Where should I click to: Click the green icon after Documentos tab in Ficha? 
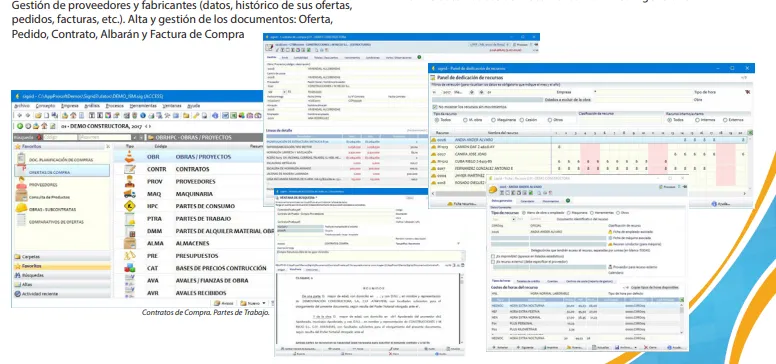click(568, 201)
